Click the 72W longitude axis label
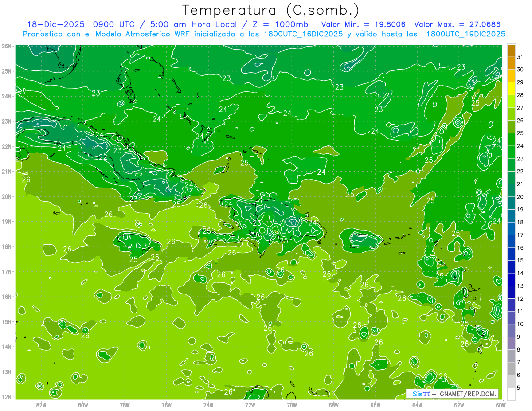 (250, 405)
